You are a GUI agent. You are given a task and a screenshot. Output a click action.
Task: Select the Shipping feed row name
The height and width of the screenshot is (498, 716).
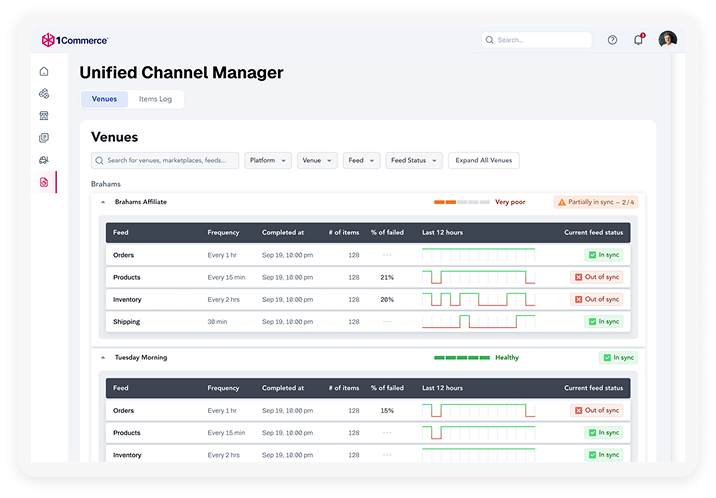pos(126,322)
